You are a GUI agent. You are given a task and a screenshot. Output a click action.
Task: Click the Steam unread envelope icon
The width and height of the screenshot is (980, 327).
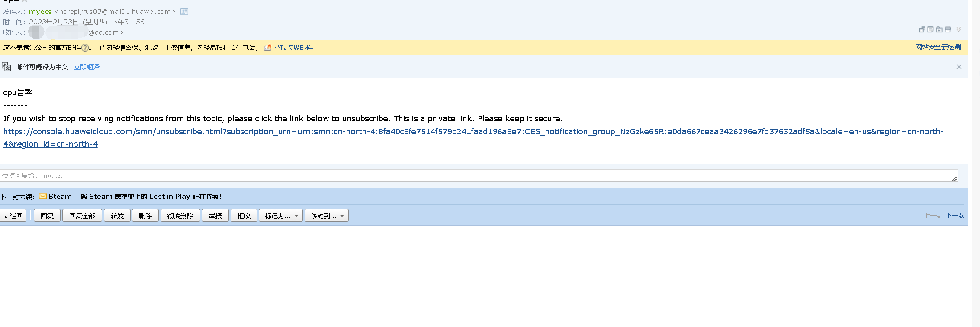(x=43, y=196)
